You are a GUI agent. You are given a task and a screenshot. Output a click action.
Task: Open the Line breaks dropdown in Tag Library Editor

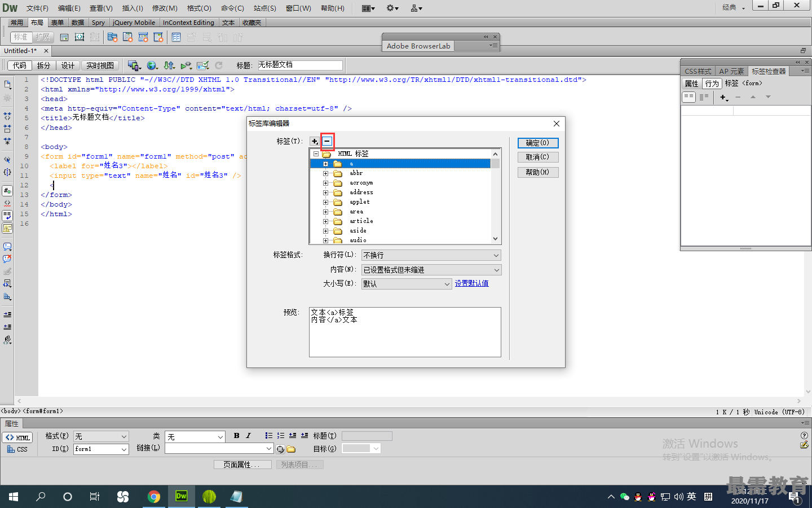(x=431, y=255)
